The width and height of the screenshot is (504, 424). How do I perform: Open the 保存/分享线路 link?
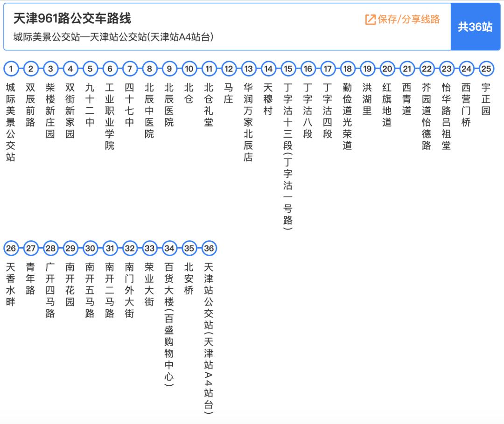click(x=402, y=20)
